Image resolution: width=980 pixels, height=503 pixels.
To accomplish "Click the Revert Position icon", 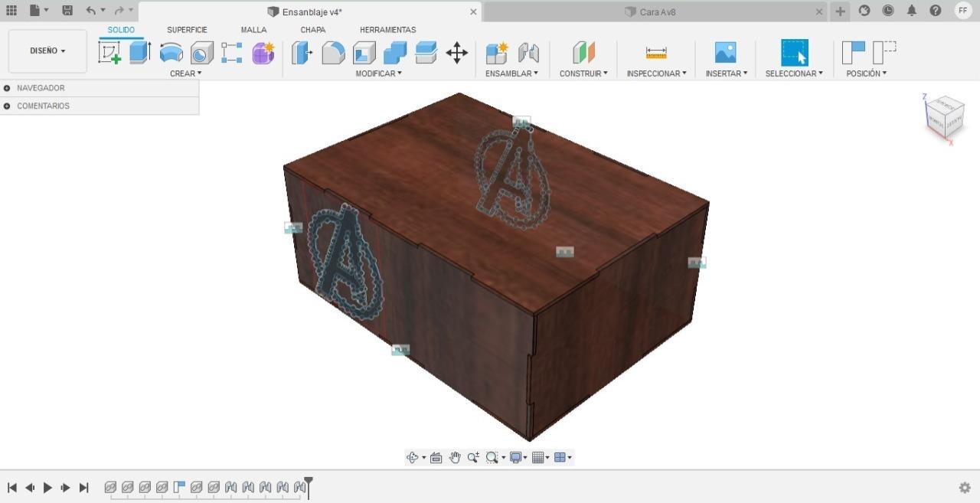I will point(884,52).
